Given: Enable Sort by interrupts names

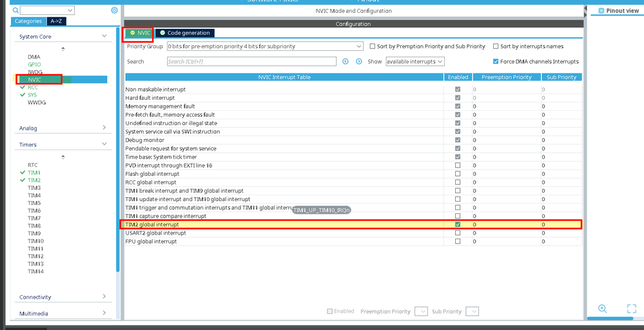Looking at the screenshot, I should pyautogui.click(x=496, y=46).
